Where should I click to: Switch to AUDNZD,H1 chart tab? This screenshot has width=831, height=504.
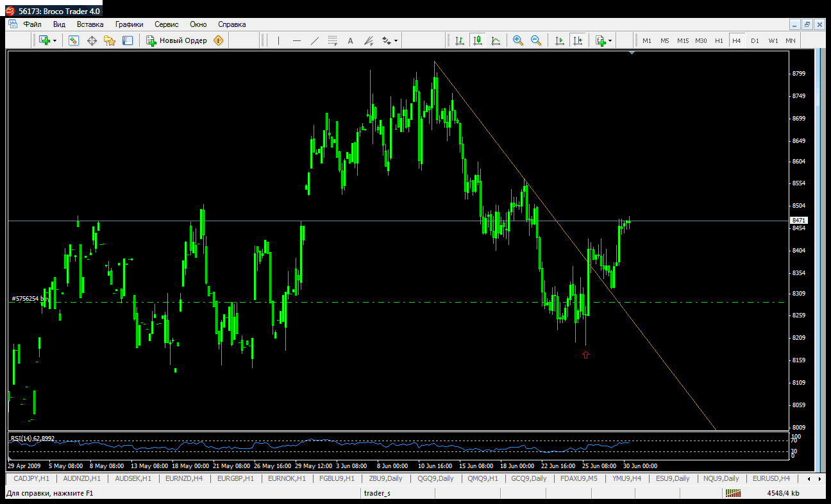[x=82, y=478]
